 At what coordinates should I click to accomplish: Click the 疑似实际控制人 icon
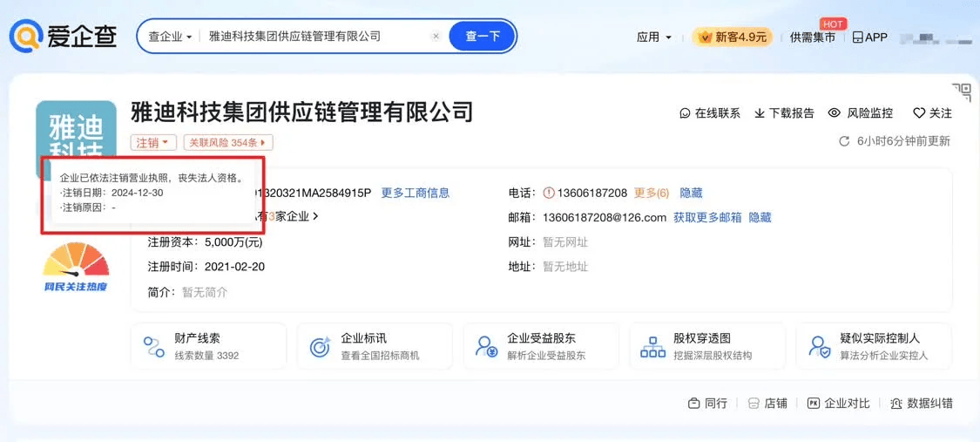point(820,346)
